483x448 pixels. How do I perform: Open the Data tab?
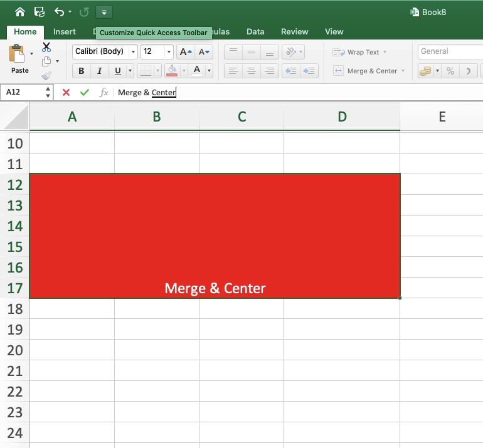point(255,32)
